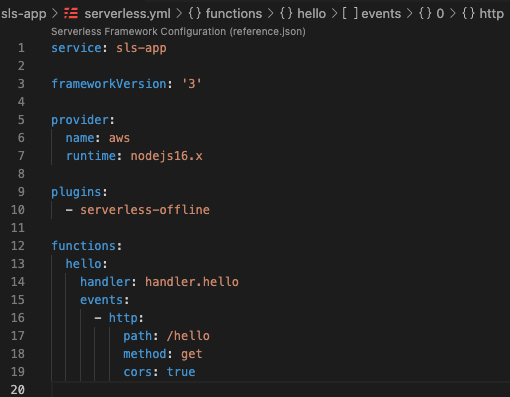Image resolution: width=510 pixels, height=397 pixels.
Task: Click the '/hello' path value
Action: click(188, 336)
